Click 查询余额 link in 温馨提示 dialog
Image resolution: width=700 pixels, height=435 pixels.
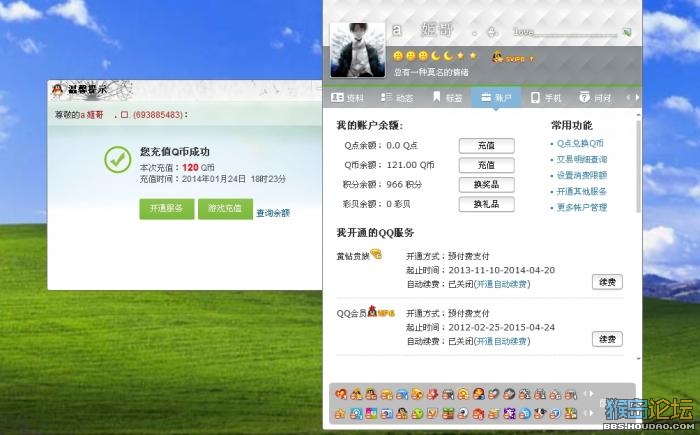[273, 213]
